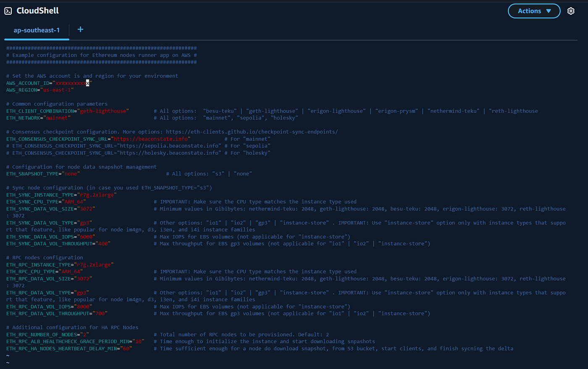Screen dimensions: 588x369
Task: Open the Actions dropdown menu
Action: click(534, 11)
